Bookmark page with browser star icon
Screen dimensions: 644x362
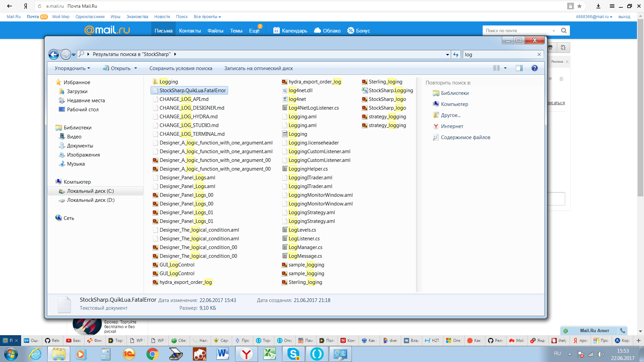click(579, 6)
